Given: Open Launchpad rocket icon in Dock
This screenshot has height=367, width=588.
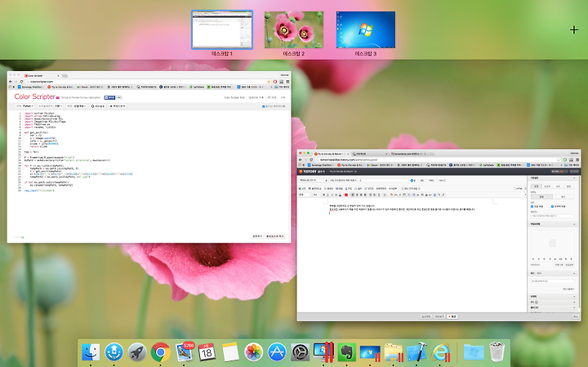Looking at the screenshot, I should pos(137,352).
